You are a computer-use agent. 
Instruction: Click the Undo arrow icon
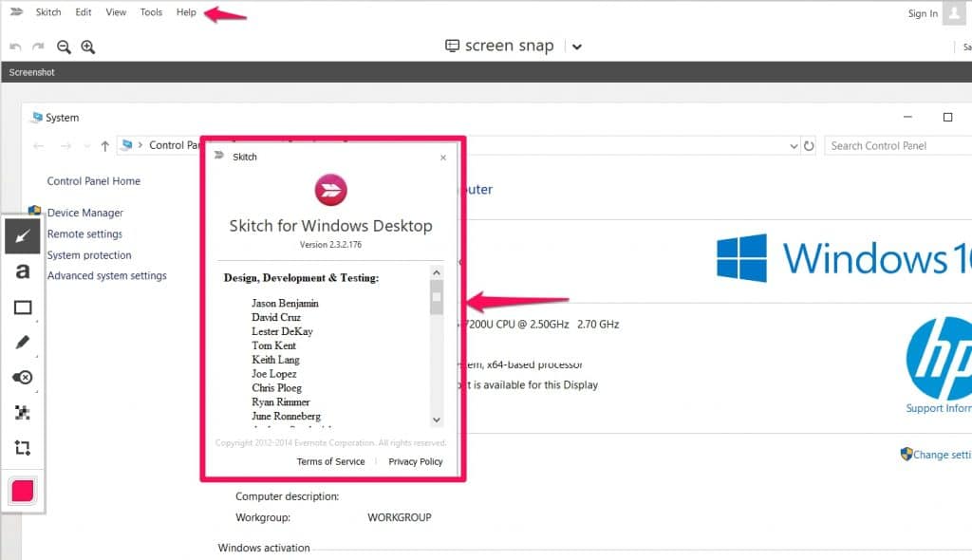15,47
